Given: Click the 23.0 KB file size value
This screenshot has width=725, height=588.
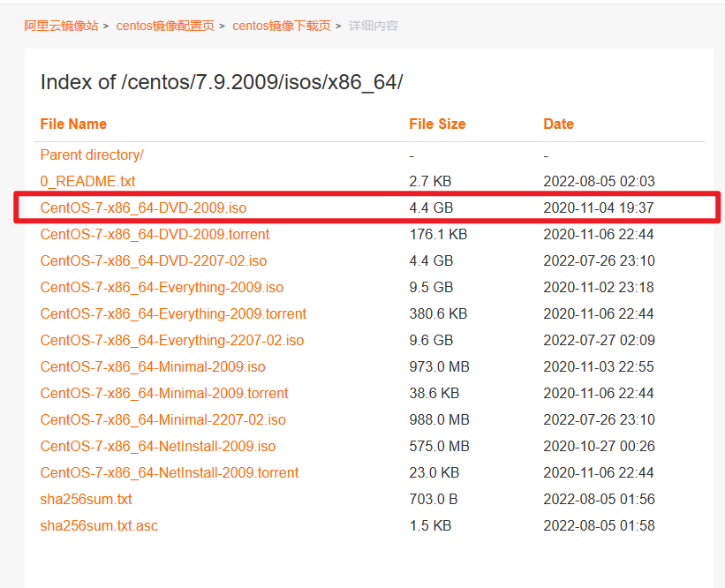Looking at the screenshot, I should point(434,473).
